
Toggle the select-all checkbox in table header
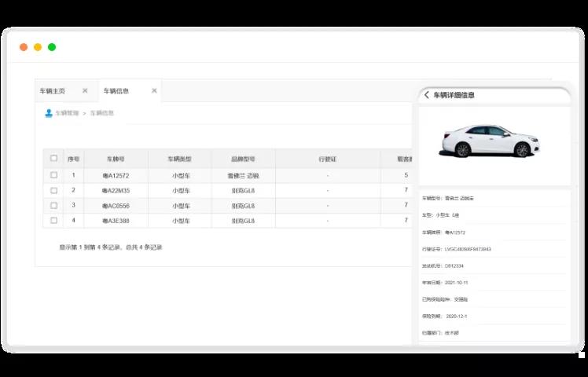[53, 158]
